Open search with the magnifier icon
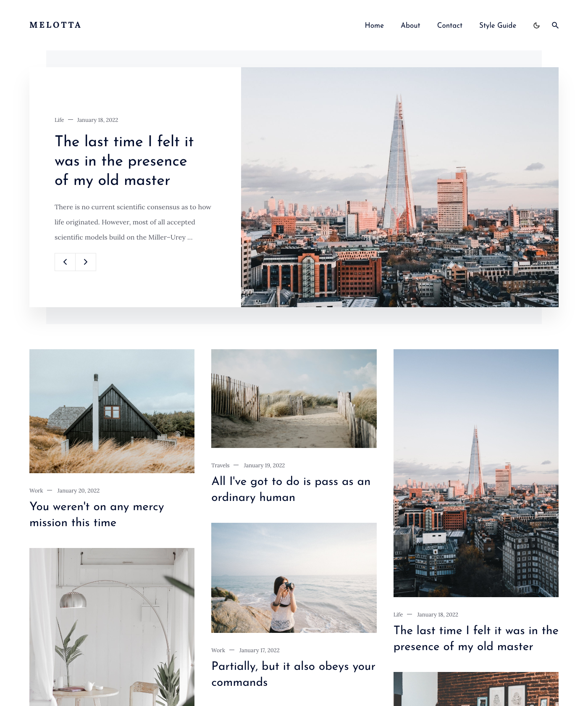This screenshot has width=588, height=706. pos(555,25)
